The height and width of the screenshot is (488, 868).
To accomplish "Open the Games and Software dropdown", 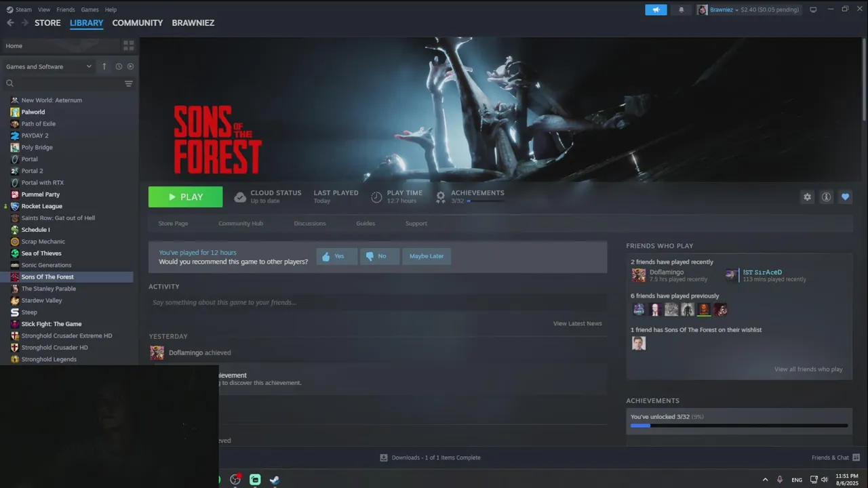I will (x=49, y=66).
